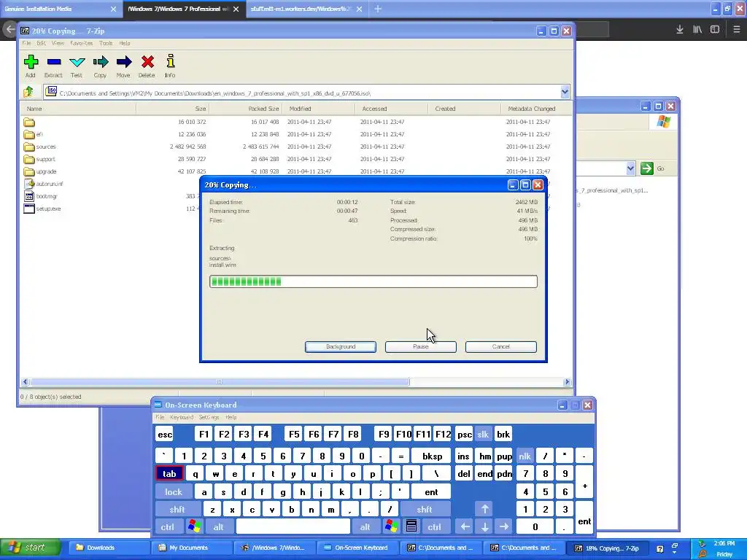Click the right scroll arrow in 7-Zip
This screenshot has width=747, height=560.
click(x=566, y=382)
